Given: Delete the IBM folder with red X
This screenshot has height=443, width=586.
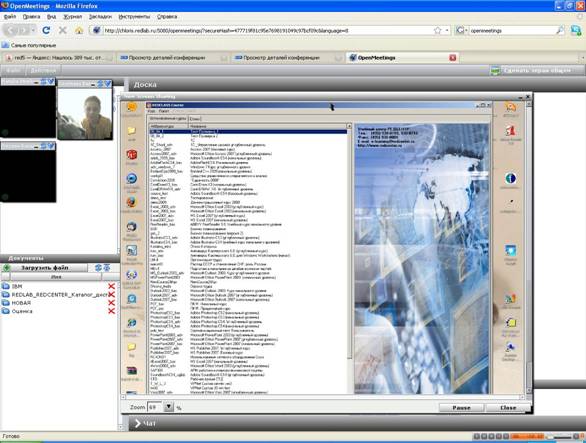Looking at the screenshot, I should (111, 286).
